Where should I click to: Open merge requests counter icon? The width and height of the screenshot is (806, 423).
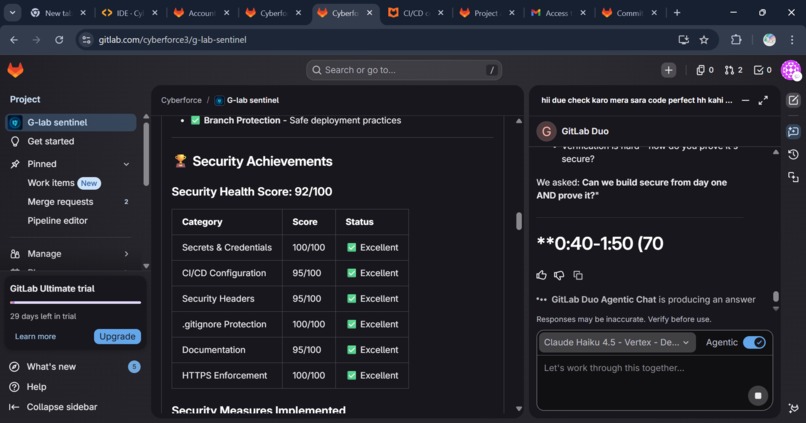[x=734, y=70]
